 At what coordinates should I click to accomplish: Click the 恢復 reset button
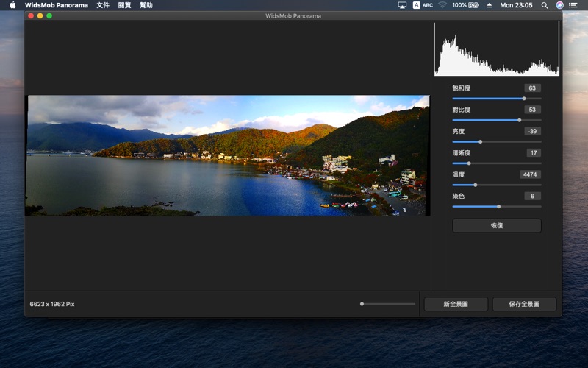click(x=497, y=226)
